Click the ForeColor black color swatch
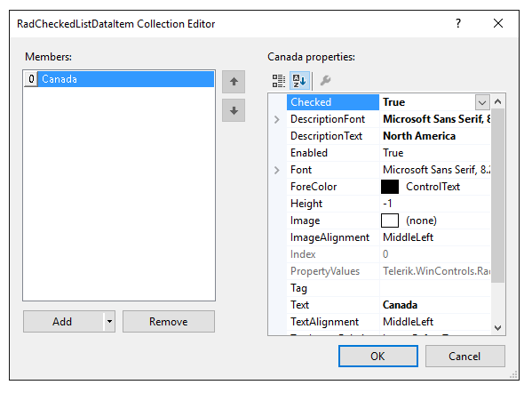The width and height of the screenshot is (532, 393). (390, 187)
